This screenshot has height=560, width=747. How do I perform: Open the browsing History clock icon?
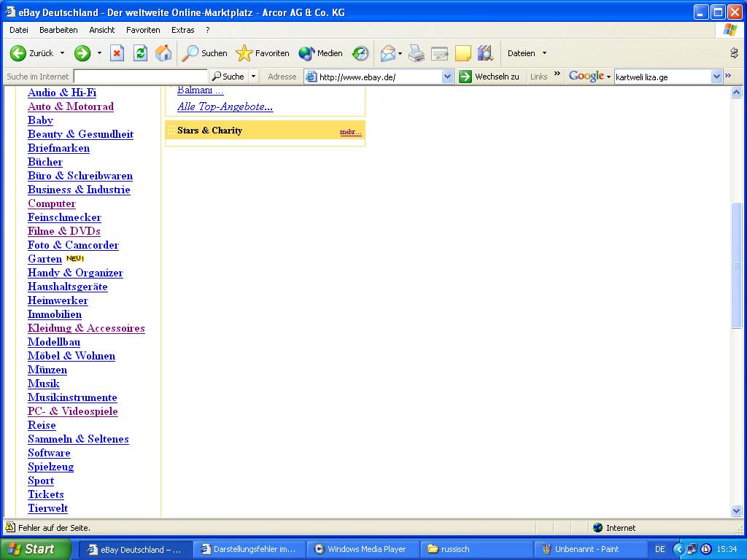pos(360,52)
